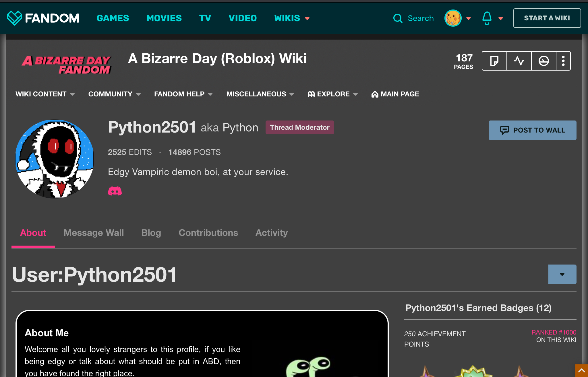Open the Search icon in the header
This screenshot has height=377, width=588.
[398, 18]
